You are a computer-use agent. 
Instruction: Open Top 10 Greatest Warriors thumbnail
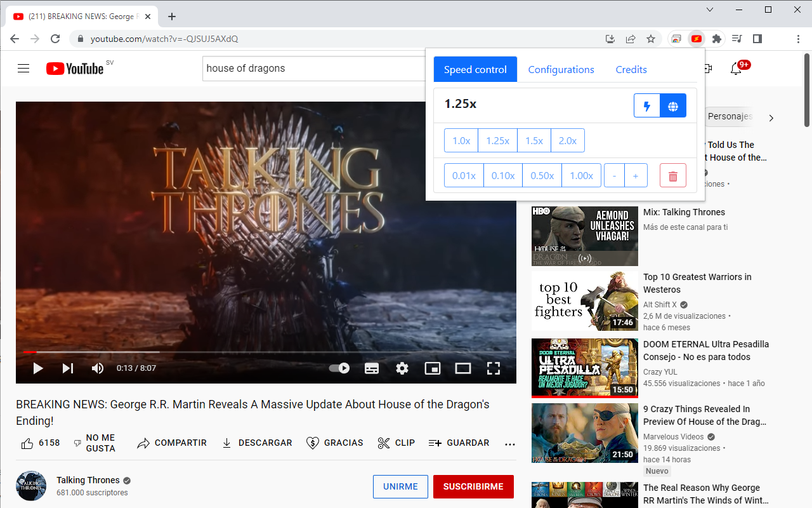585,301
